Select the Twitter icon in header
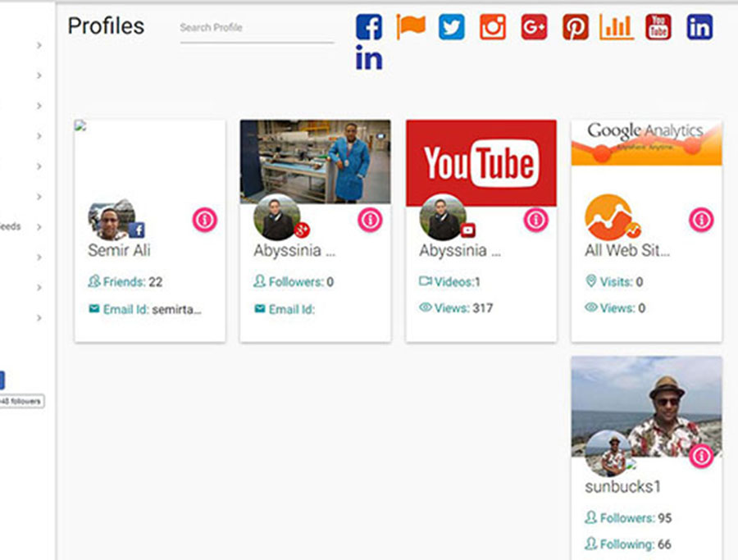Image resolution: width=738 pixels, height=560 pixels. (x=451, y=27)
